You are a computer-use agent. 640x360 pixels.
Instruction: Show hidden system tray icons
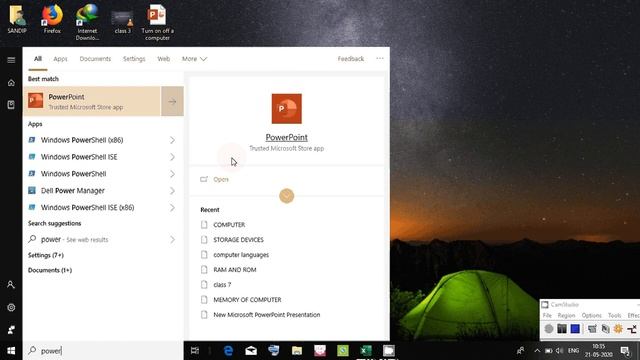pyautogui.click(x=537, y=351)
